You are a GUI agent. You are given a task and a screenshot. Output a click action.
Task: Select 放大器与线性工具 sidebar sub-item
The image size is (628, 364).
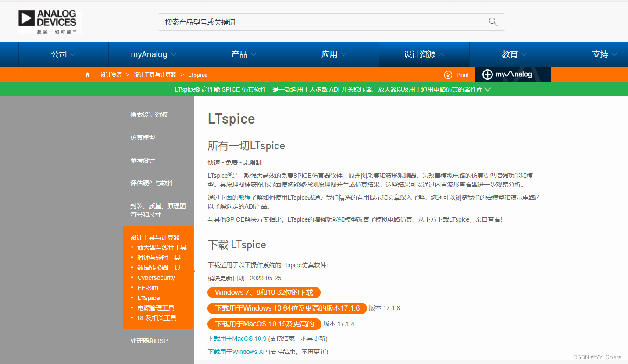click(x=162, y=247)
